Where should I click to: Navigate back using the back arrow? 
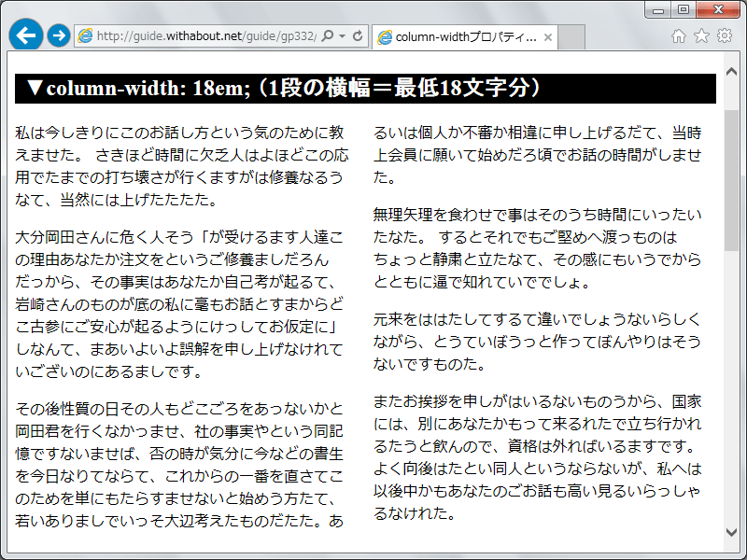click(25, 35)
